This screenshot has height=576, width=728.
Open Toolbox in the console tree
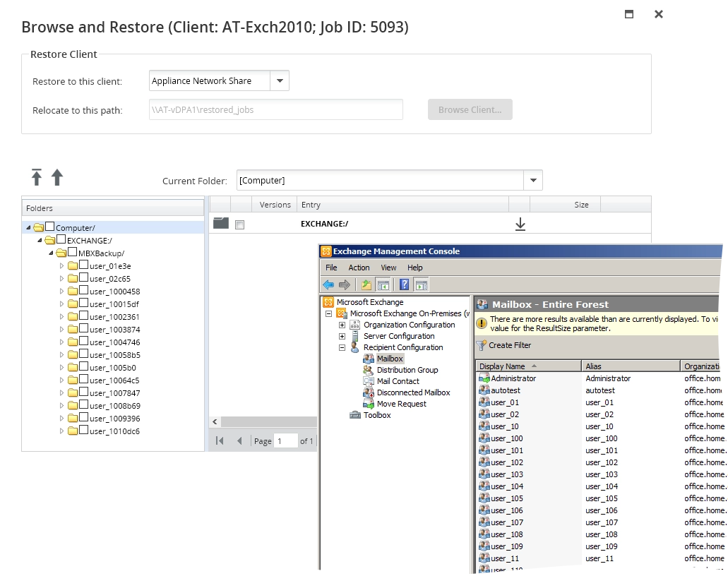[377, 415]
